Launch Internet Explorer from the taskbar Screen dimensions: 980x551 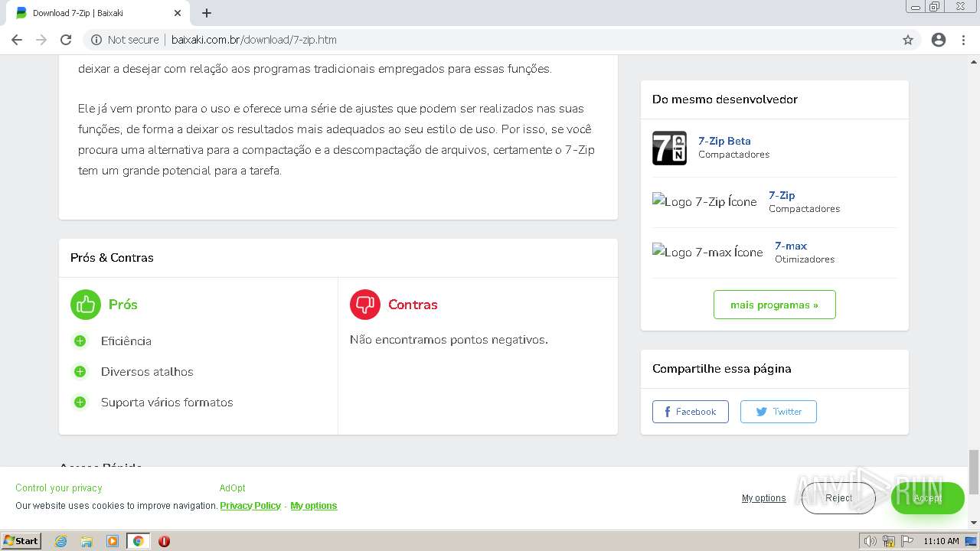[61, 541]
